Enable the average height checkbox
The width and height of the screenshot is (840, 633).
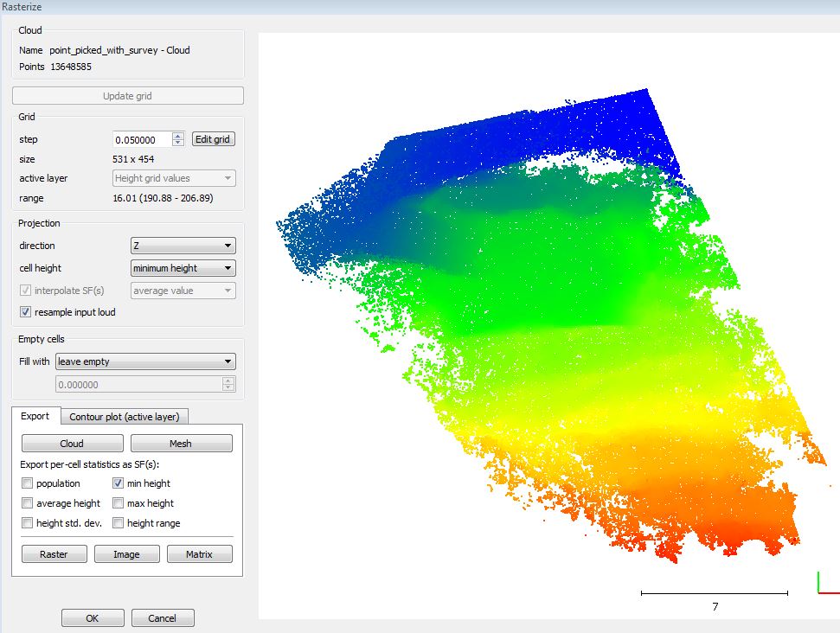pyautogui.click(x=28, y=503)
